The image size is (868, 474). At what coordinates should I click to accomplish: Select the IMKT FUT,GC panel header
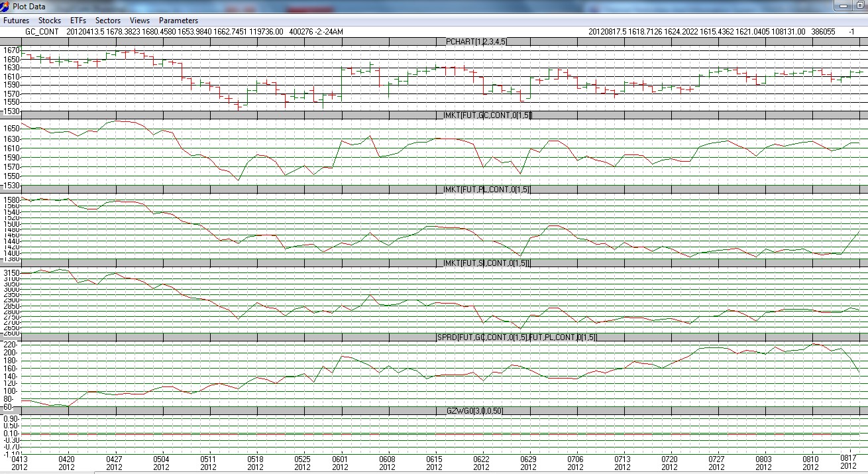pos(486,115)
